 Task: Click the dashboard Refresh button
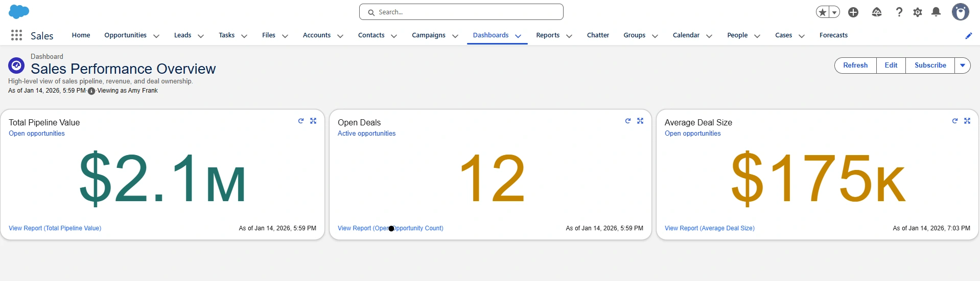(x=855, y=66)
